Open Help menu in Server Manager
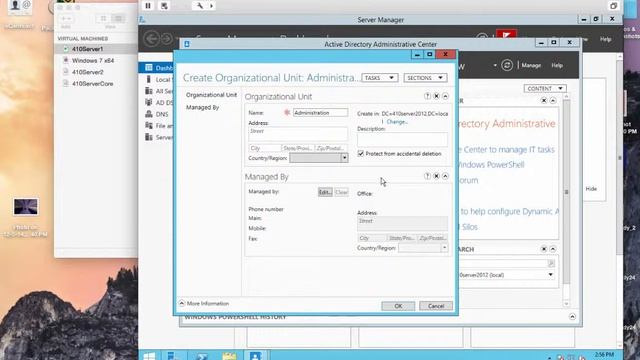This screenshot has height=360, width=640. point(605,39)
